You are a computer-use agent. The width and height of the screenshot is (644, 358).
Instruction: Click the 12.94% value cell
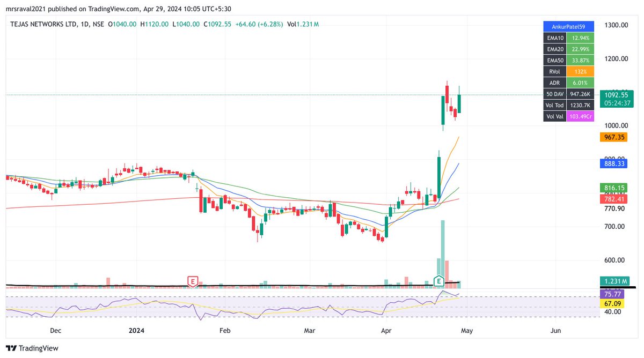(581, 38)
